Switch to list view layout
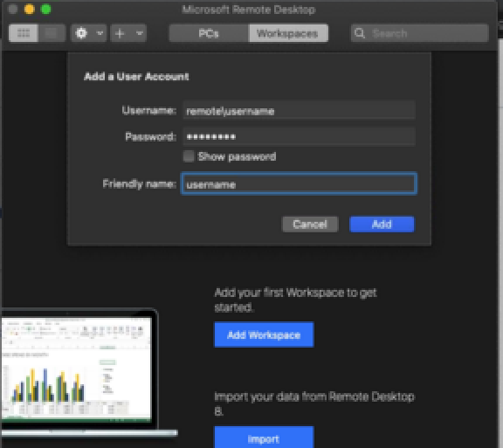The image size is (503, 448). tap(52, 33)
